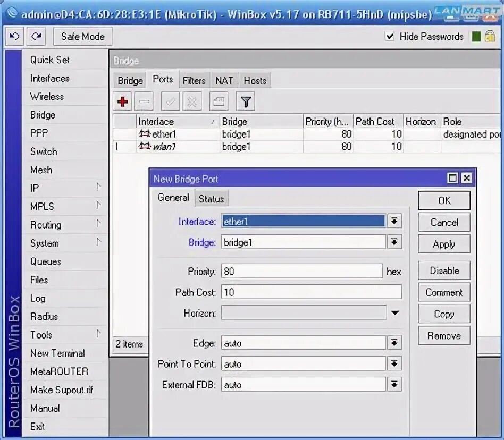Switch to the Bridge tab
504x440 pixels.
130,80
